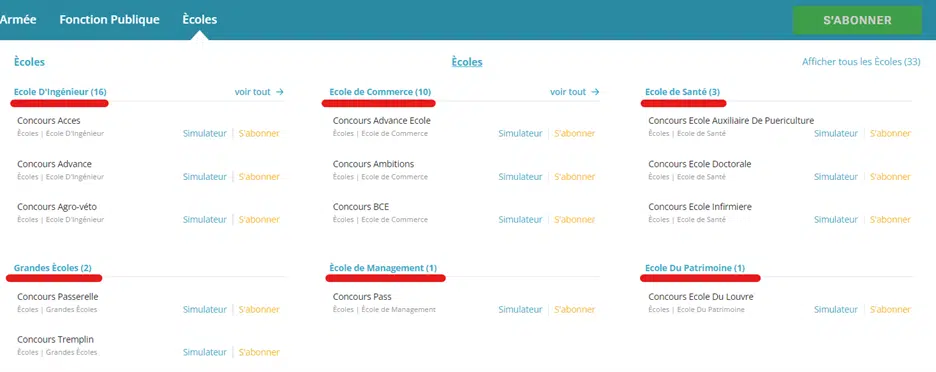The height and width of the screenshot is (372, 936).
Task: Launch Simulateur for Concours Tremplin
Action: (205, 352)
